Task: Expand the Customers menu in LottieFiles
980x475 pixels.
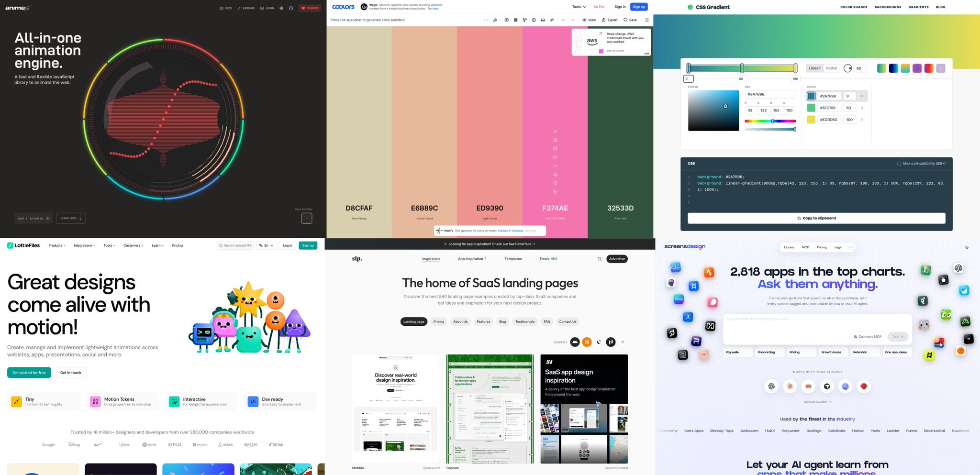Action: pyautogui.click(x=134, y=245)
